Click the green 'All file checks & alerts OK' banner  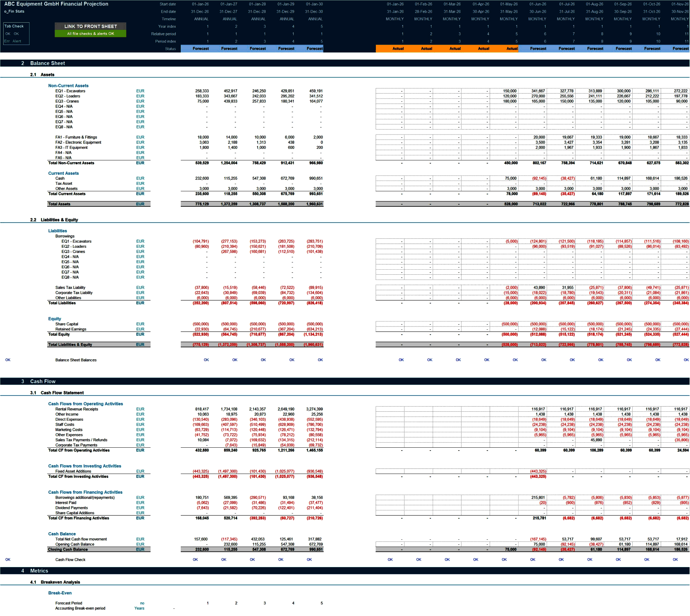pyautogui.click(x=90, y=33)
